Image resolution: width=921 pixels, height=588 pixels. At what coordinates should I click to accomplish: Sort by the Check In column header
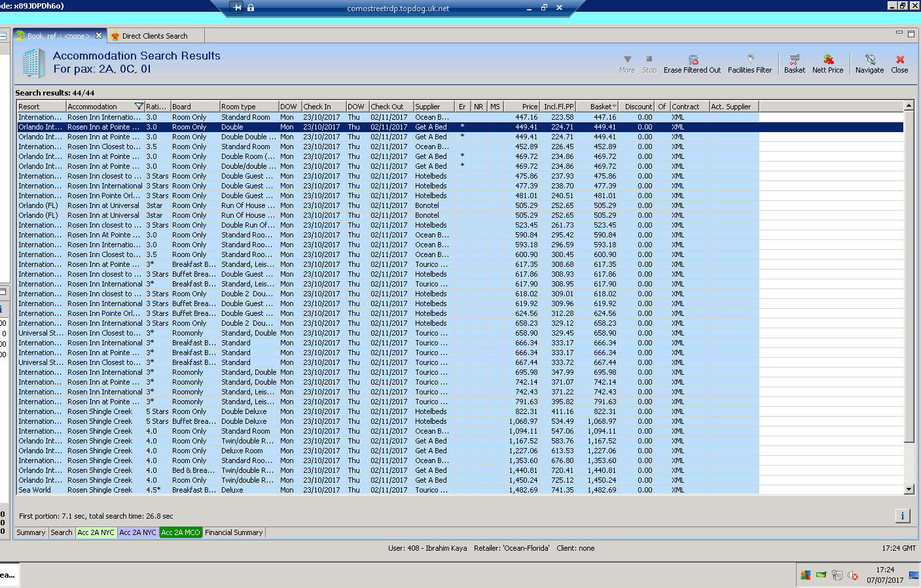coord(324,107)
